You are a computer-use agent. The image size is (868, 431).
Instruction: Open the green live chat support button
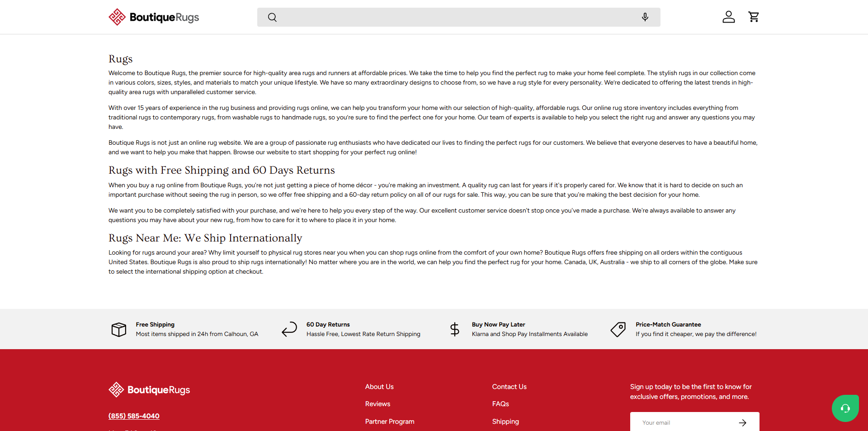(845, 408)
